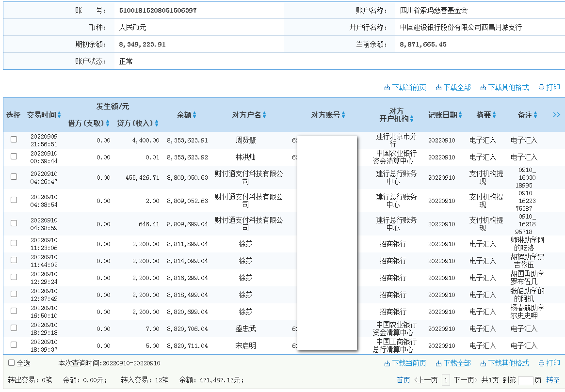Image resolution: width=565 pixels, height=392 pixels.
Task: Click 财付通支付科技有限公司 in 455,426.71 row
Action: [249, 177]
